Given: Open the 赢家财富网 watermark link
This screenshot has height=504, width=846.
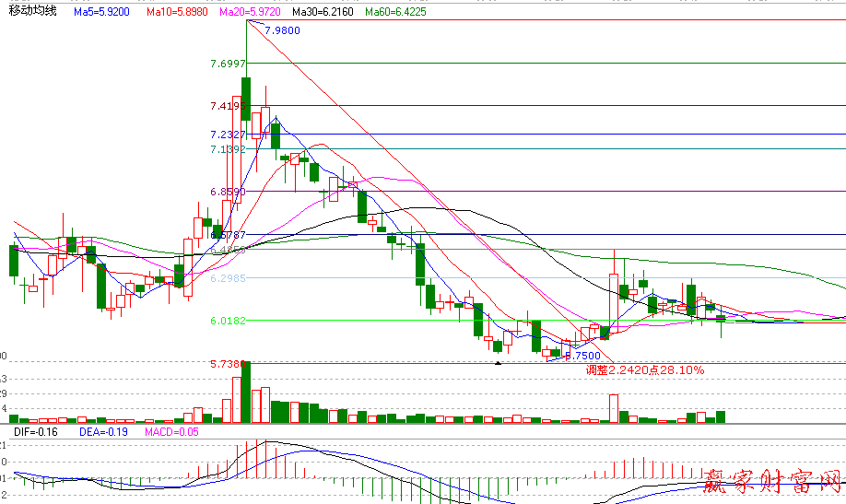Looking at the screenshot, I should click(x=772, y=479).
